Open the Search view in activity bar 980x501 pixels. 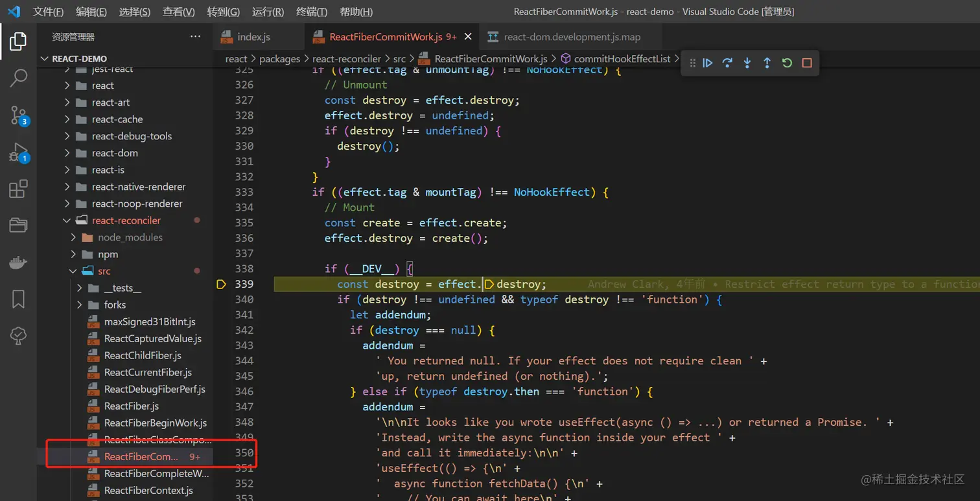click(x=18, y=78)
